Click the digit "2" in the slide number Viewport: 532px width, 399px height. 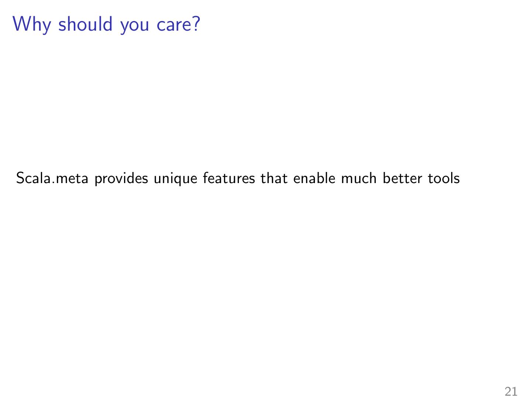(508, 391)
